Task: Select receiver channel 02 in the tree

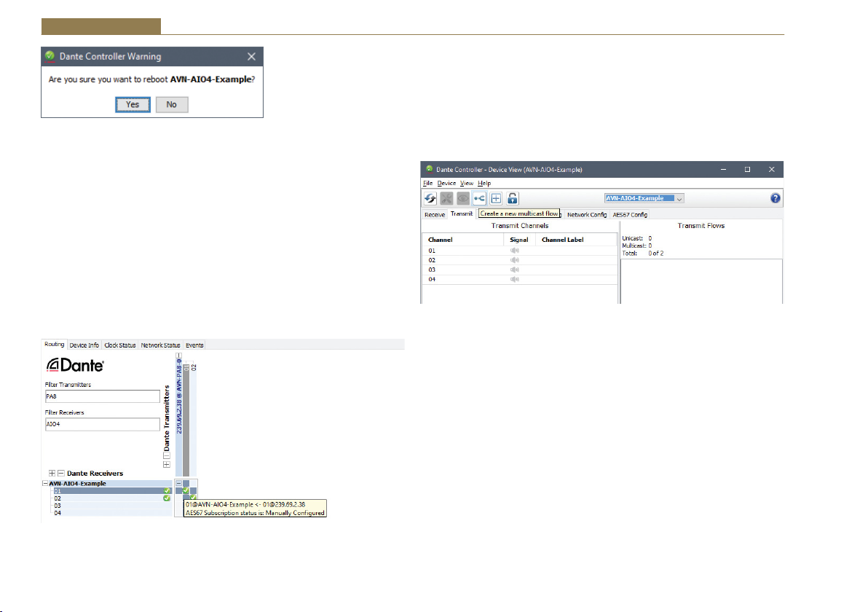Action: (x=112, y=498)
